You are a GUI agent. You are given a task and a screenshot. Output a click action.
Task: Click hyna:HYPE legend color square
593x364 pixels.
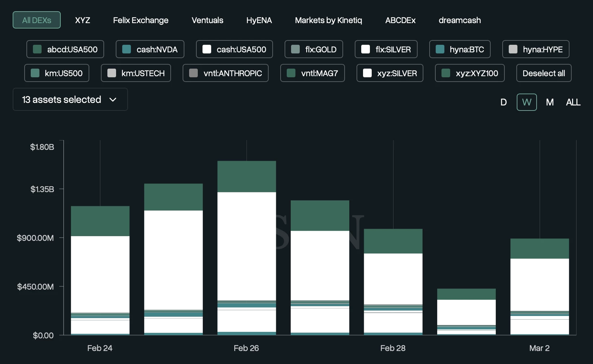click(x=513, y=49)
